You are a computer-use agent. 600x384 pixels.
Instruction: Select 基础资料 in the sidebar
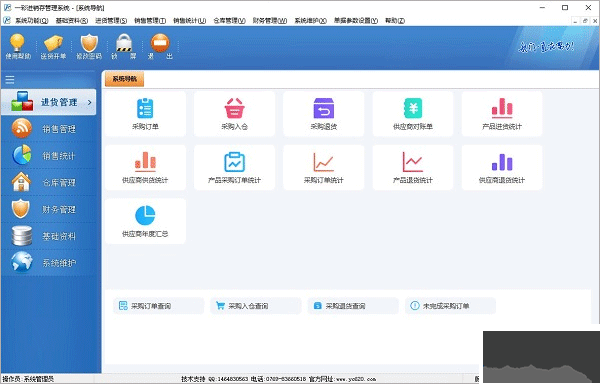click(49, 236)
